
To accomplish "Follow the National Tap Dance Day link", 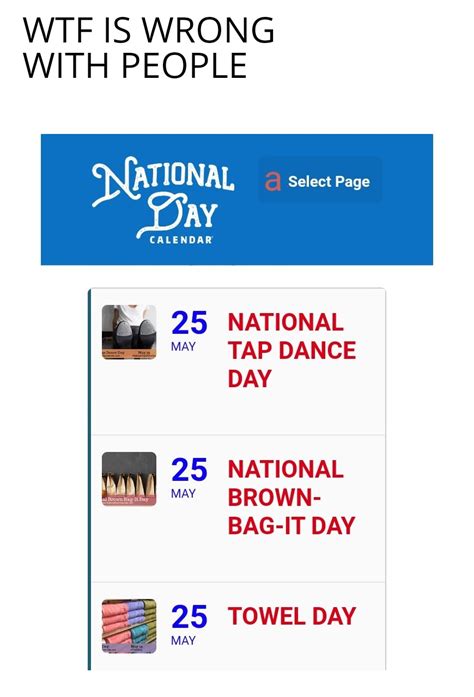I will point(292,350).
